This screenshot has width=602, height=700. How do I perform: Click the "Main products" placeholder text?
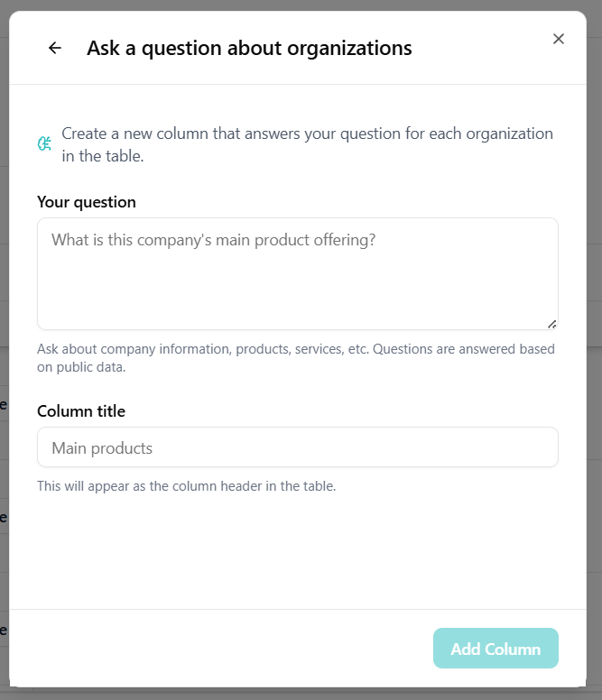(102, 448)
